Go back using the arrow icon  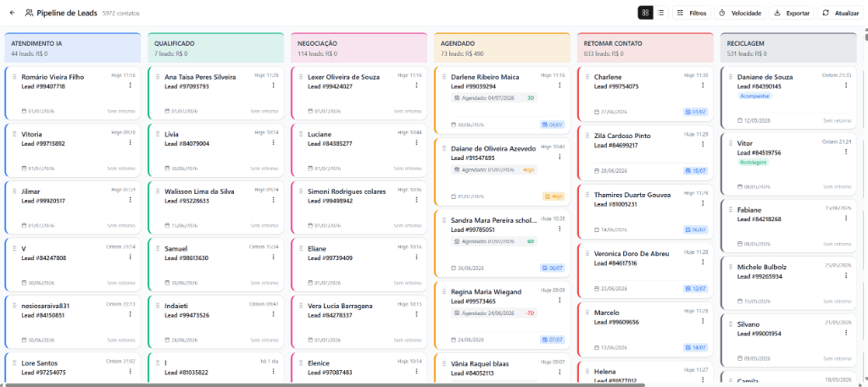pos(12,13)
